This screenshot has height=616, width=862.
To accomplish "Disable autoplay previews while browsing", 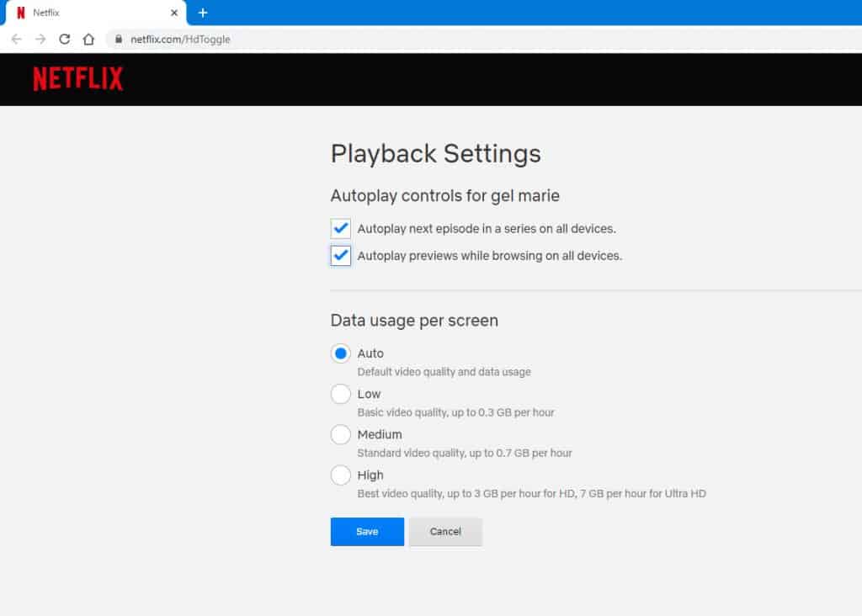I will coord(340,255).
